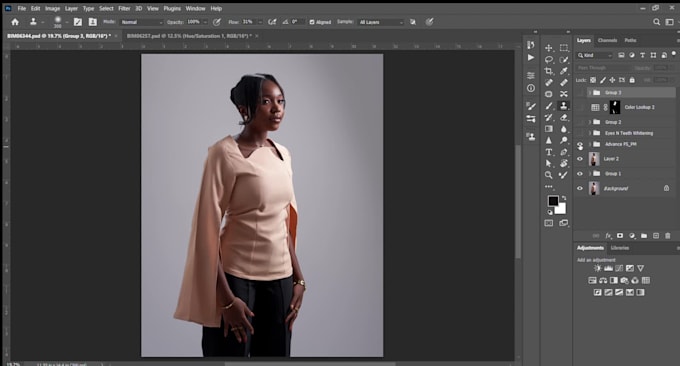Hide the Background layer
The width and height of the screenshot is (680, 366).
[x=580, y=188]
